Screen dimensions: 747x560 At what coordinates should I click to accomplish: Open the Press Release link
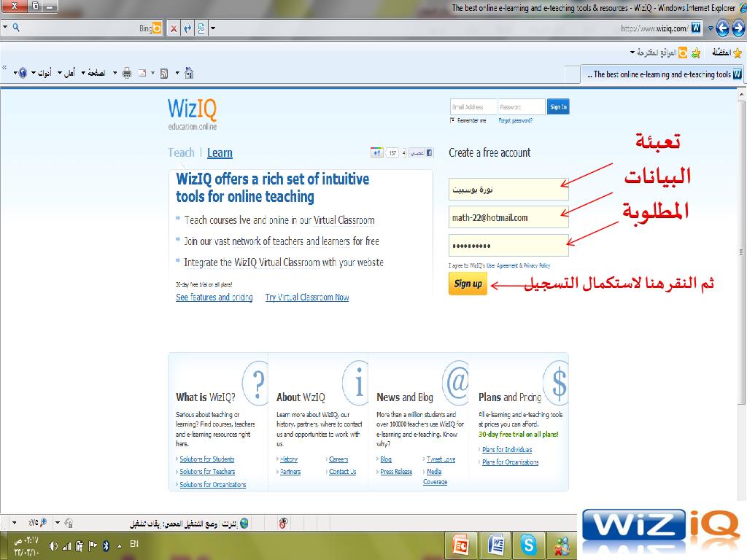pyautogui.click(x=396, y=472)
